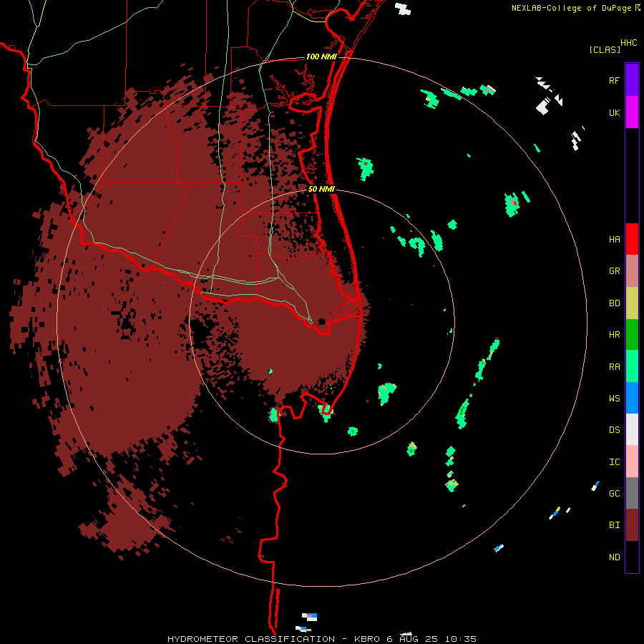Image resolution: width=644 pixels, height=644 pixels.
Task: Click the GC gray legend swatch
Action: pos(632,493)
